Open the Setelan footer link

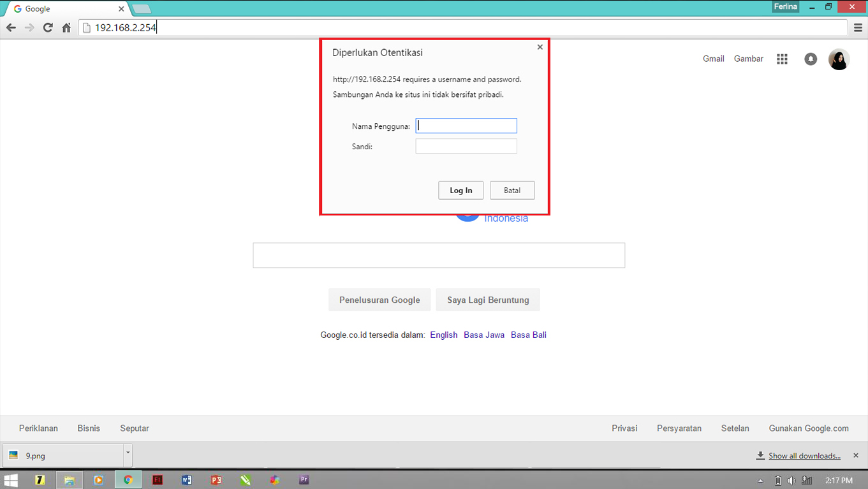click(x=735, y=428)
